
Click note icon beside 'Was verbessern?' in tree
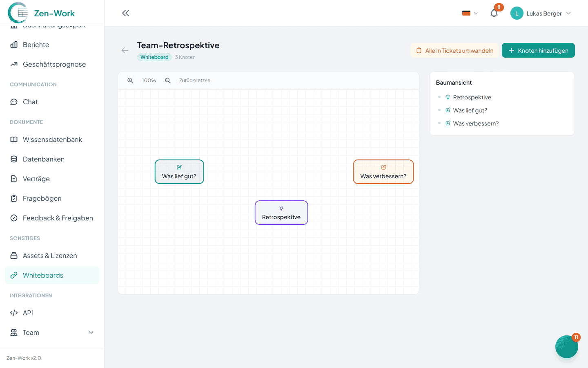pyautogui.click(x=448, y=123)
